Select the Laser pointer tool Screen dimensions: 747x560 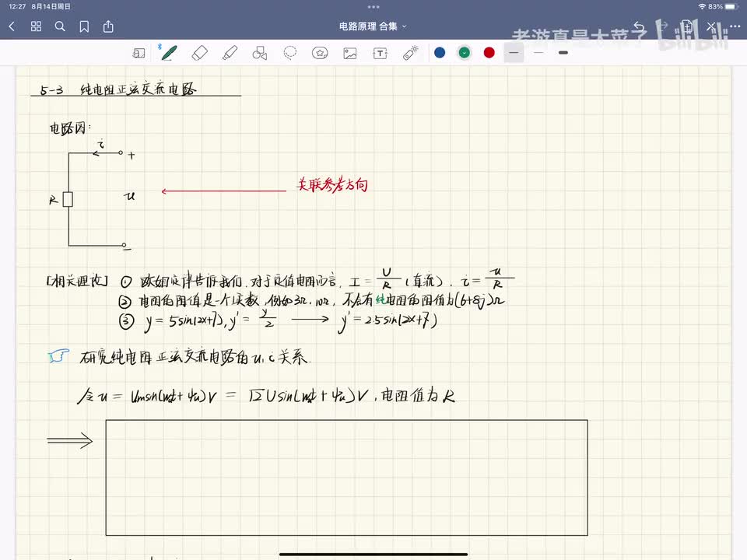[411, 53]
